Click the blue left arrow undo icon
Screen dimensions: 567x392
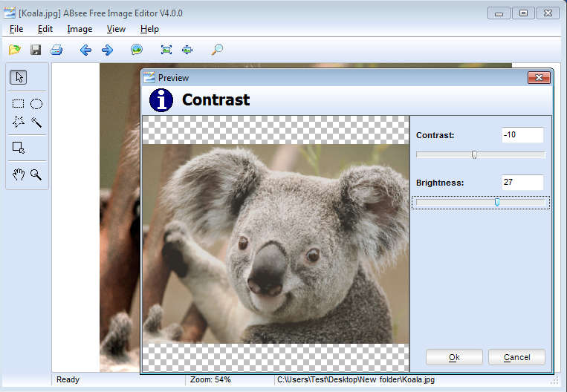85,50
